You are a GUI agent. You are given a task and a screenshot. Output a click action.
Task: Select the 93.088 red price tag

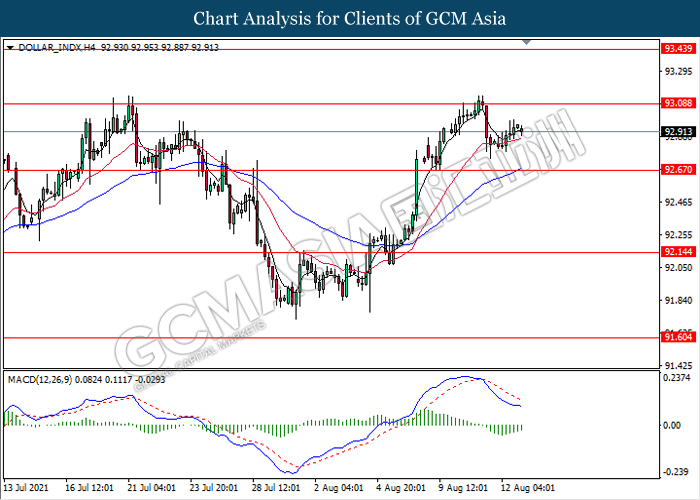(676, 103)
